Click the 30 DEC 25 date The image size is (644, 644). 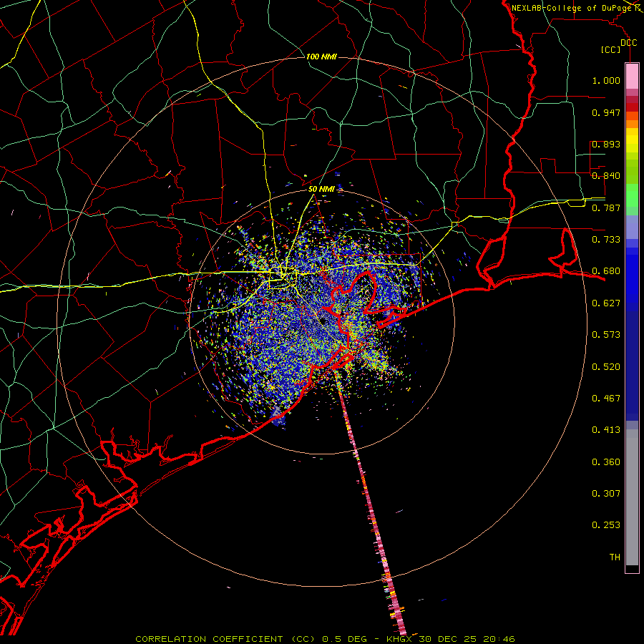click(449, 639)
